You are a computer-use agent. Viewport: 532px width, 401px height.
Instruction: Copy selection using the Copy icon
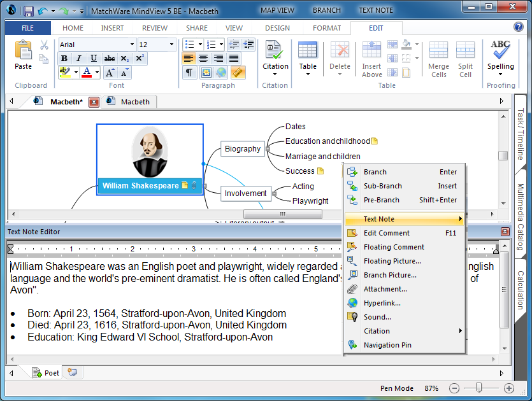[x=44, y=59]
